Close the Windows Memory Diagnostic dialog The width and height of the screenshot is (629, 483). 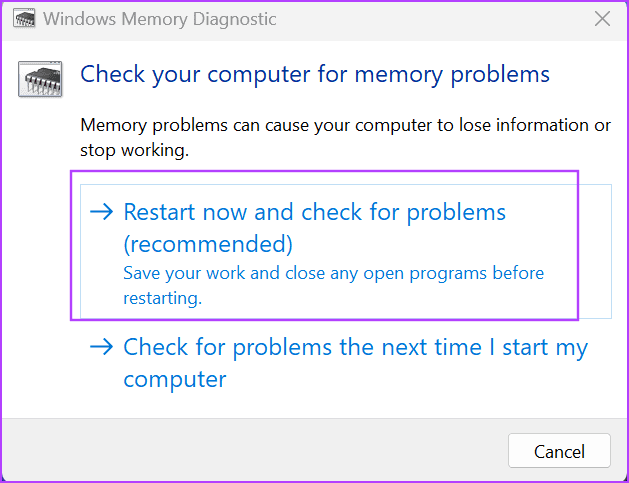602,19
